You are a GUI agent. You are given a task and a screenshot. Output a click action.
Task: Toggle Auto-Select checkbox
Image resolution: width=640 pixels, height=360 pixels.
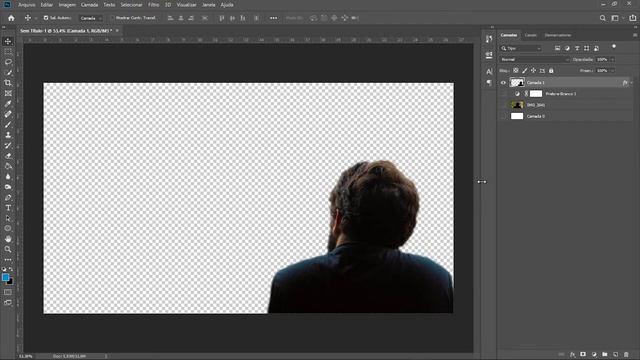[46, 18]
